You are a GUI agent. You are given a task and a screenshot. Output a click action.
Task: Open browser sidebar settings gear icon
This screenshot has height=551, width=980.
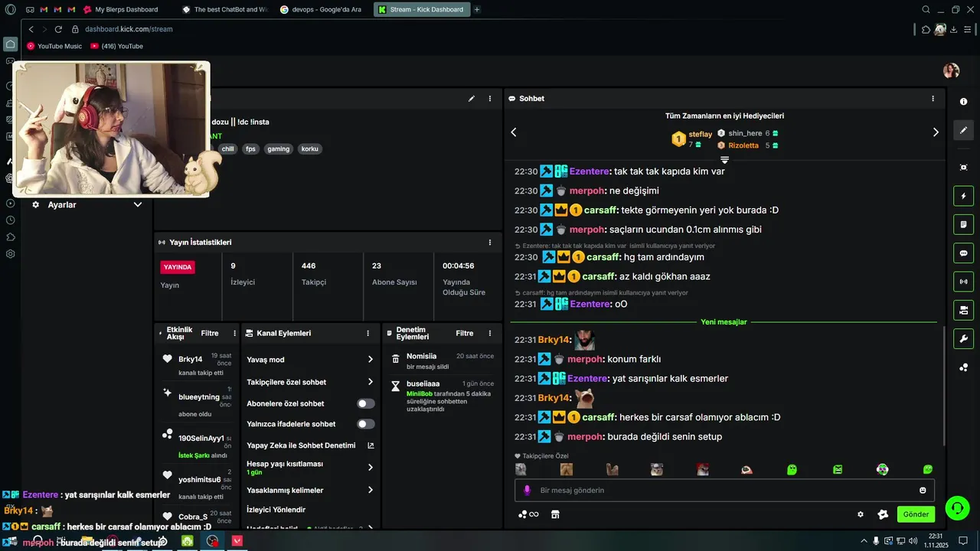(10, 254)
